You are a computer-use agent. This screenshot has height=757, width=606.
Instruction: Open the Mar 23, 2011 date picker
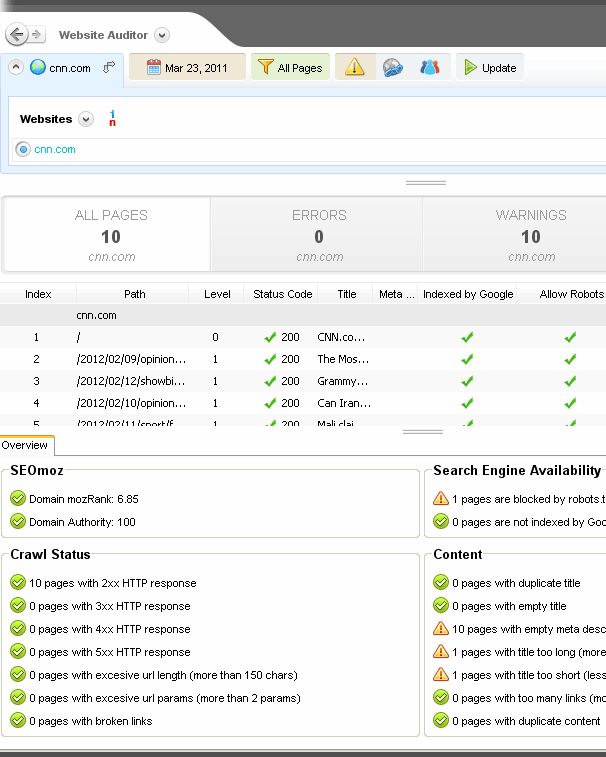(x=187, y=68)
